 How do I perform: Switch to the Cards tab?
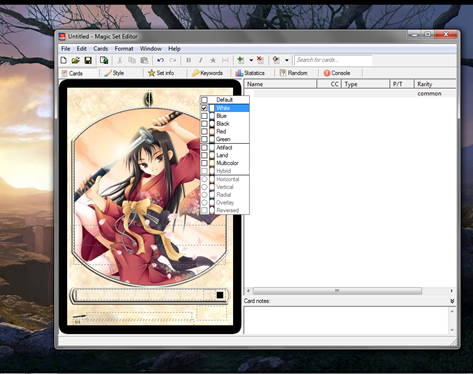72,73
